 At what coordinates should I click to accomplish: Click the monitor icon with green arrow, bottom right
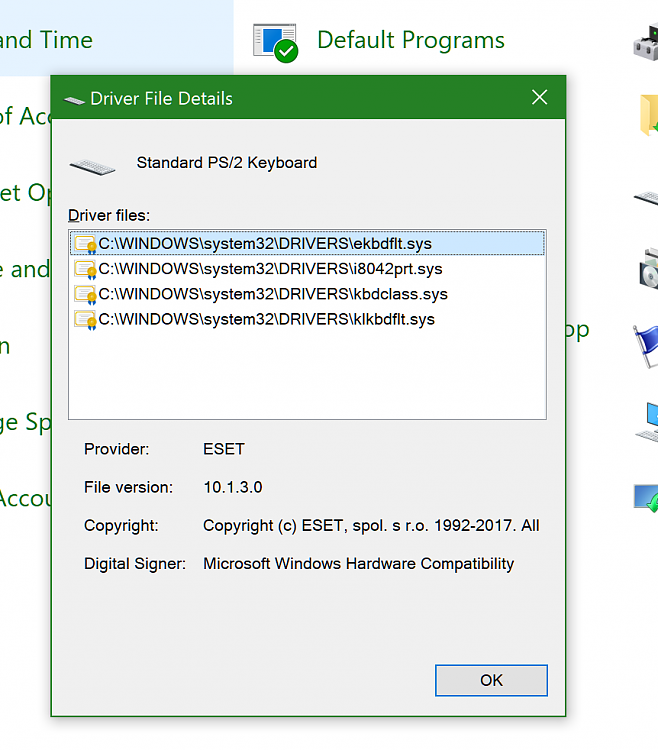pyautogui.click(x=646, y=497)
